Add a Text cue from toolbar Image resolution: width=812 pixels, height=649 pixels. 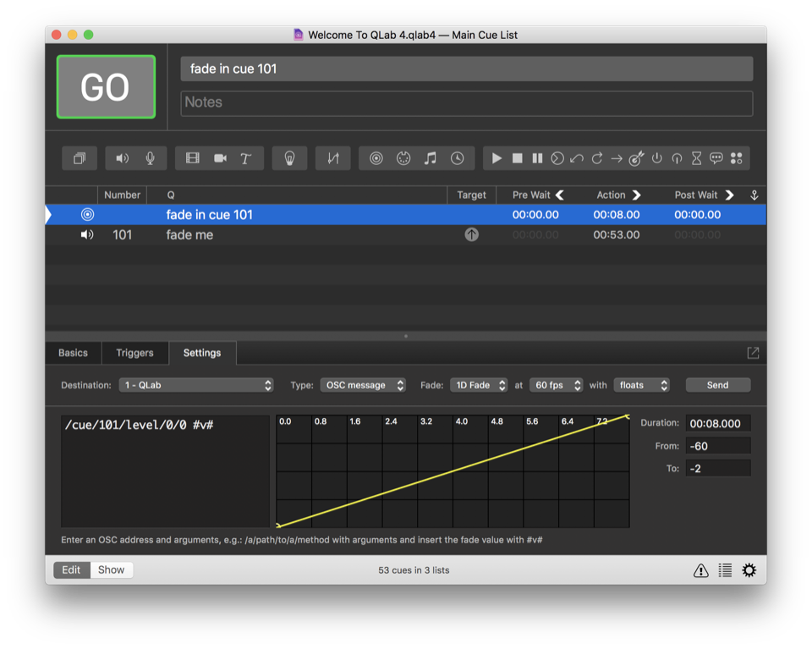(x=246, y=158)
